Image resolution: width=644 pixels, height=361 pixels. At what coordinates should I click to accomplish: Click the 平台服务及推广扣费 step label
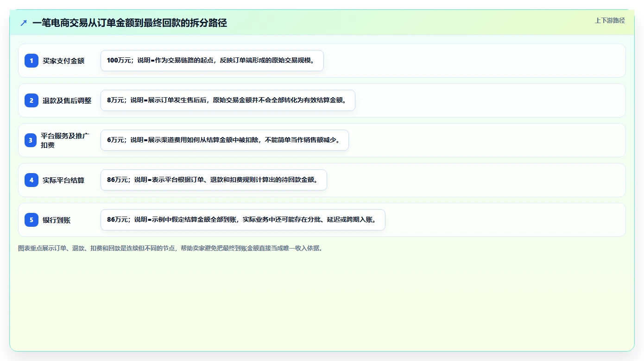click(x=65, y=140)
